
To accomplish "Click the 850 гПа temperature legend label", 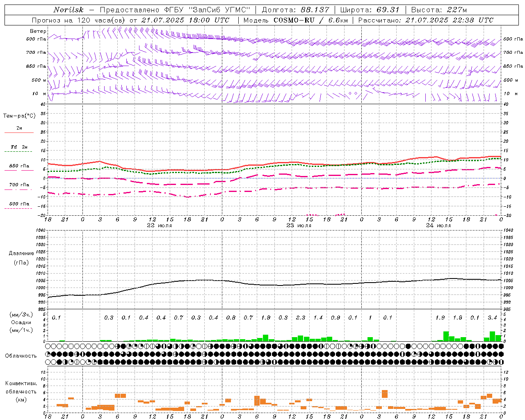I will click(19, 166).
